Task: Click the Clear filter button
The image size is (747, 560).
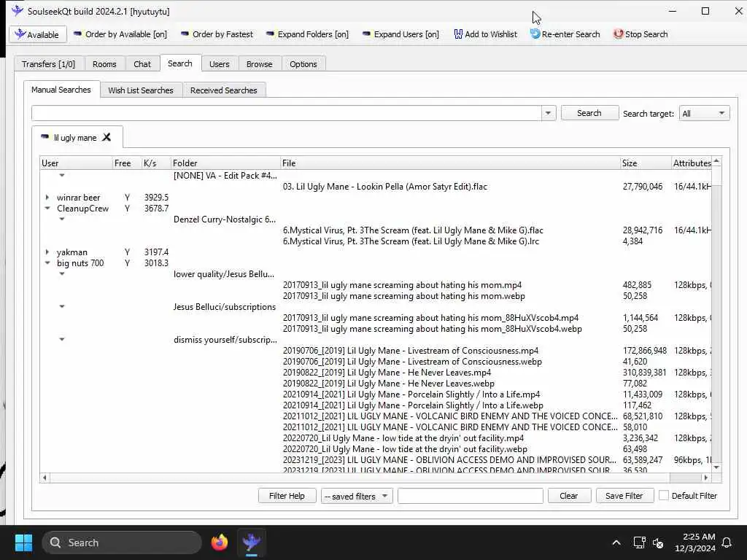Action: [569, 496]
